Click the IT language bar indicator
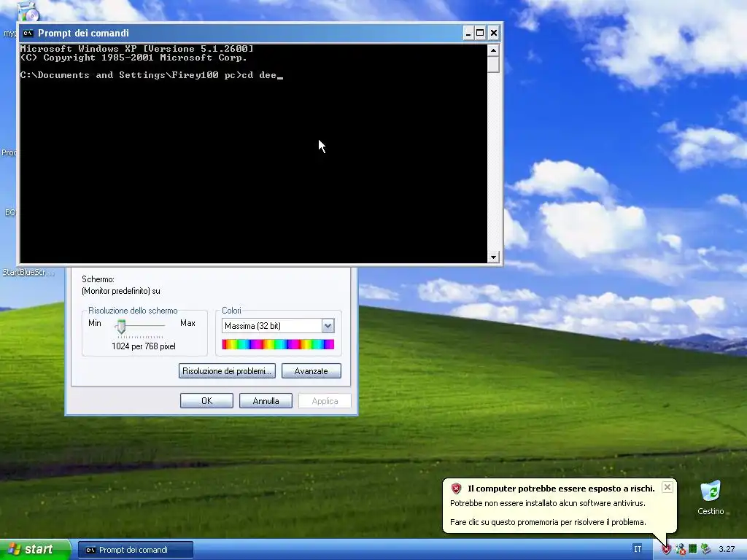 (x=637, y=549)
